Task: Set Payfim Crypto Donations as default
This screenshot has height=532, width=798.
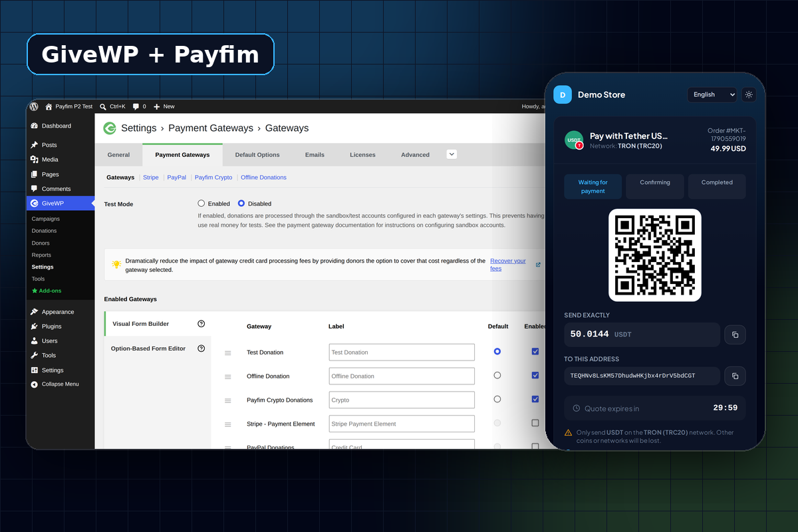Action: click(497, 399)
